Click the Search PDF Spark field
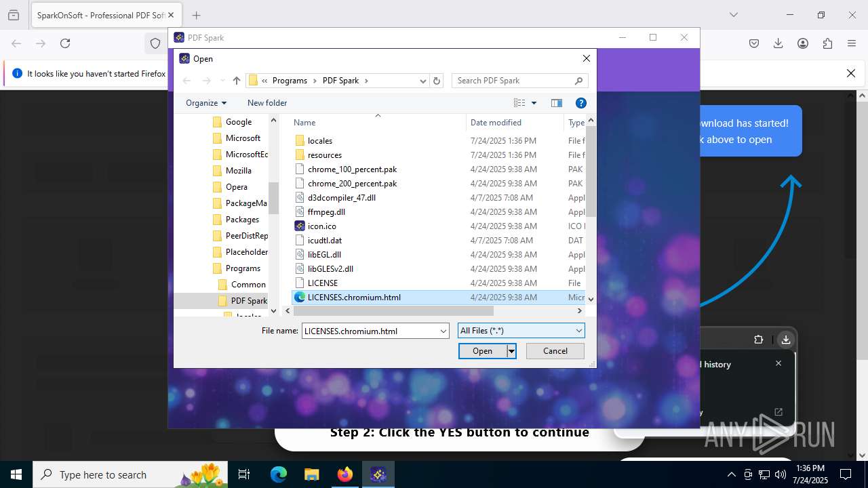This screenshot has width=868, height=488. click(519, 81)
